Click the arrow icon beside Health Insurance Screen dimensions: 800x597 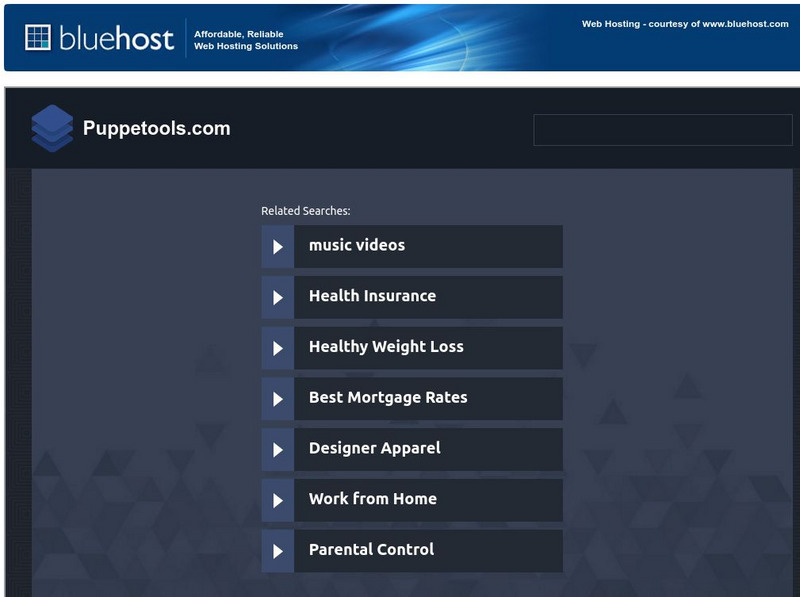277,297
